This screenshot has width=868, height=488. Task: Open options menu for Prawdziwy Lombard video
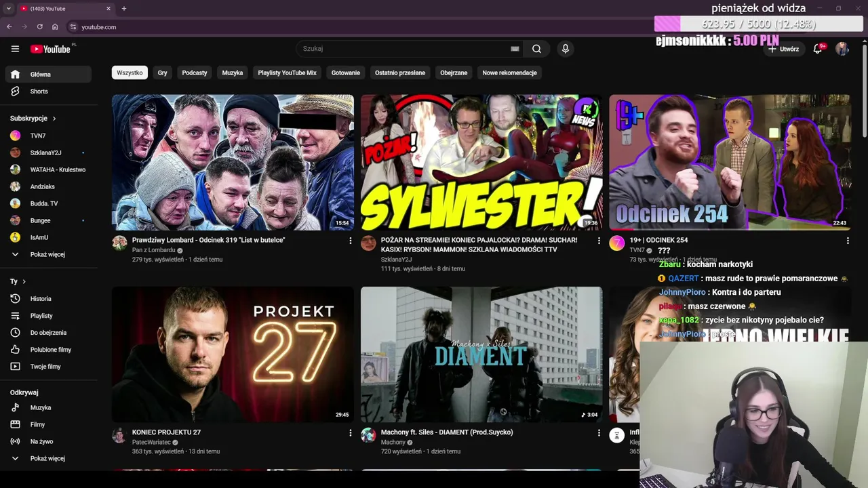point(351,241)
